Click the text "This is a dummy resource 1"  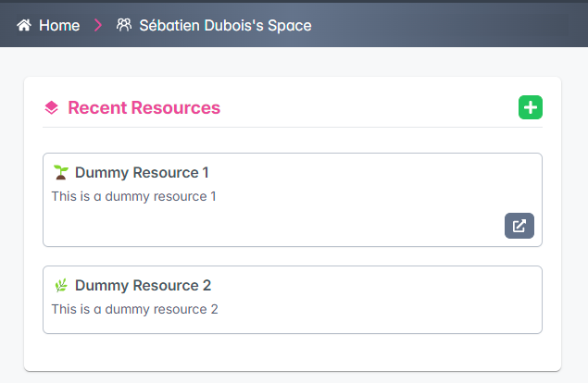coord(133,196)
